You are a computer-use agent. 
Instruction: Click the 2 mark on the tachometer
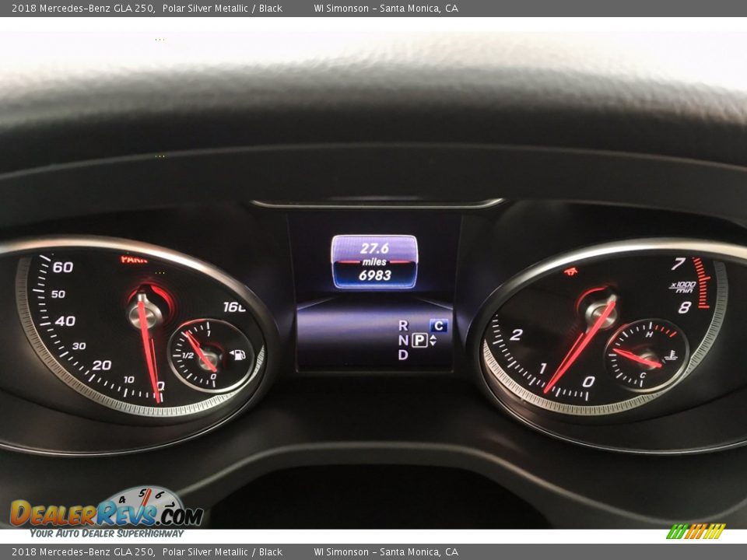(x=517, y=334)
